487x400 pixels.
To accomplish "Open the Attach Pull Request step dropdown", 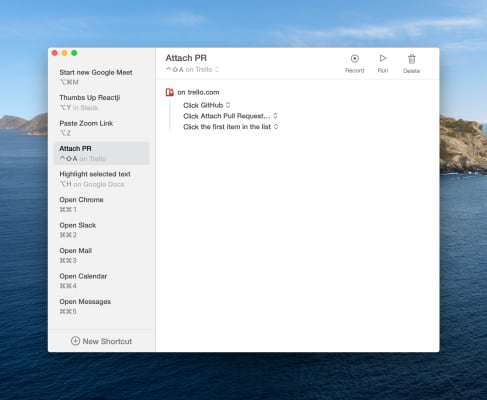I will 275,116.
